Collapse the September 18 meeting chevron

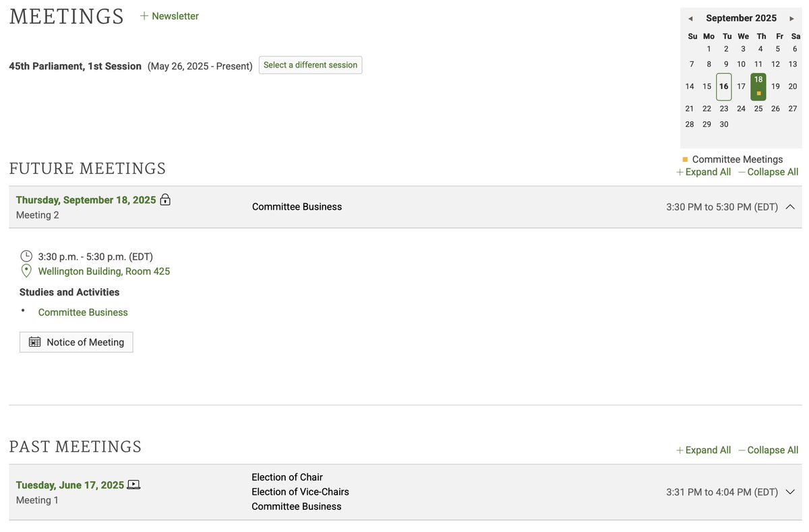click(x=791, y=207)
